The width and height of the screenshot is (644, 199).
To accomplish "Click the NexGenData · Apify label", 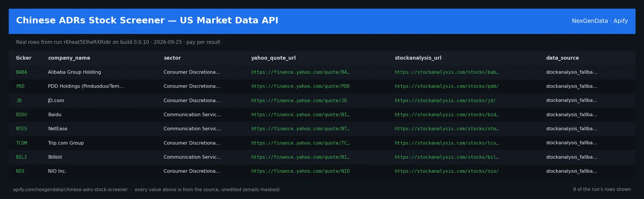I will [600, 21].
